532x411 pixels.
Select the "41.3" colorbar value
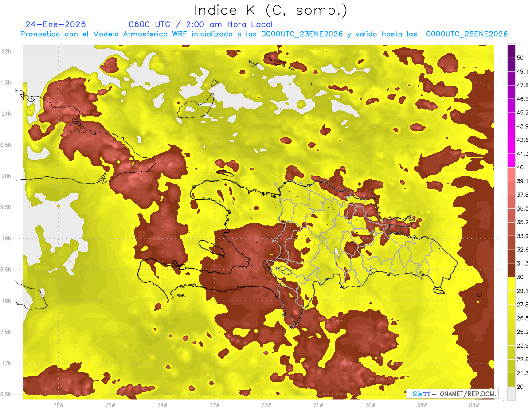523,154
